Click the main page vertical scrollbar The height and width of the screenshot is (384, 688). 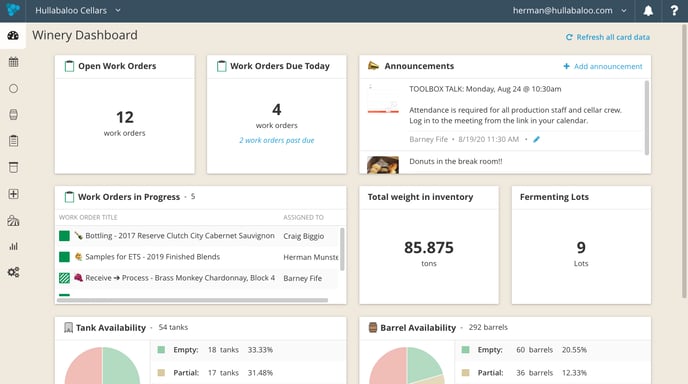(684, 161)
